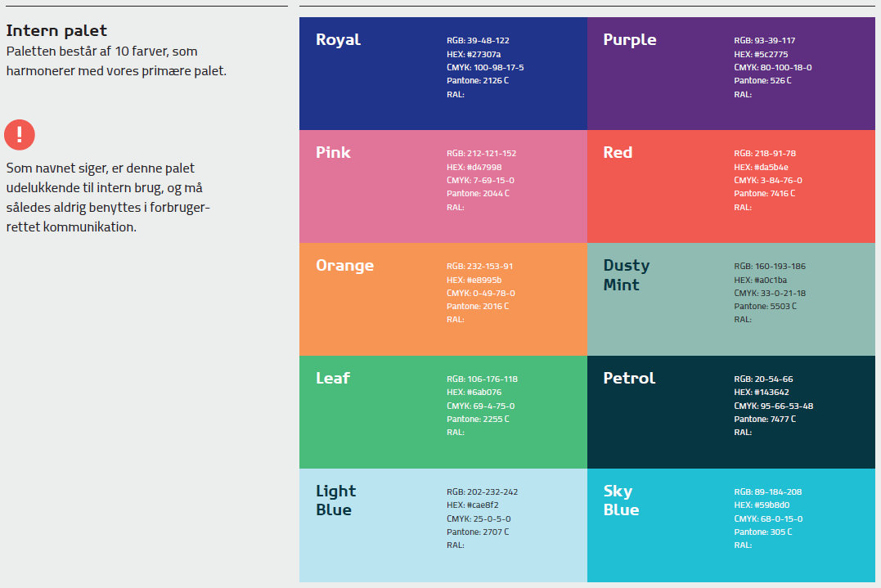This screenshot has width=881, height=588.
Task: Choose the Red color swatch
Action: [x=731, y=186]
